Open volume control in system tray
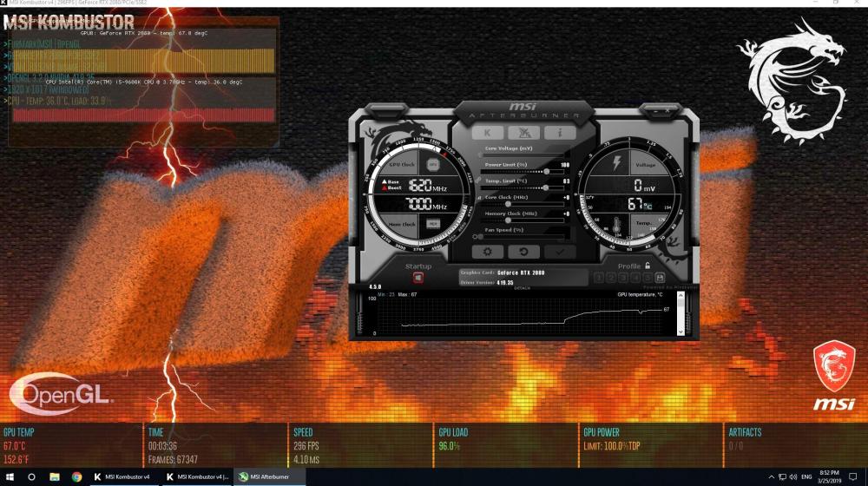This screenshot has height=486, width=868. pyautogui.click(x=793, y=476)
